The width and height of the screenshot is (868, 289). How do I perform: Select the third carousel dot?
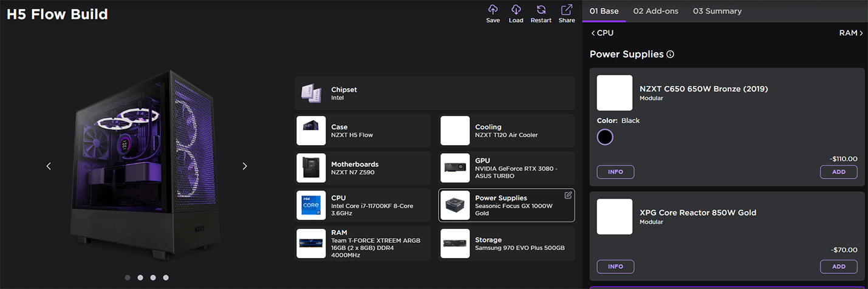[x=153, y=277]
